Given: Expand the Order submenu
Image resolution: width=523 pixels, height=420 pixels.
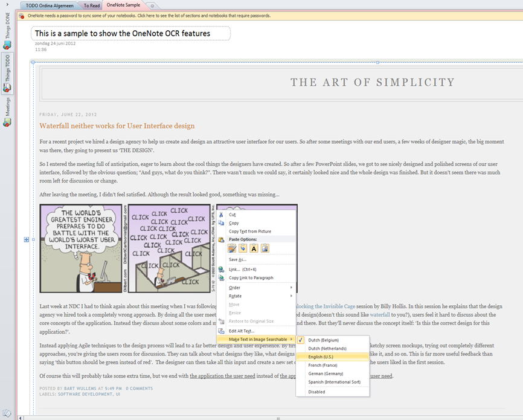Looking at the screenshot, I should point(256,288).
